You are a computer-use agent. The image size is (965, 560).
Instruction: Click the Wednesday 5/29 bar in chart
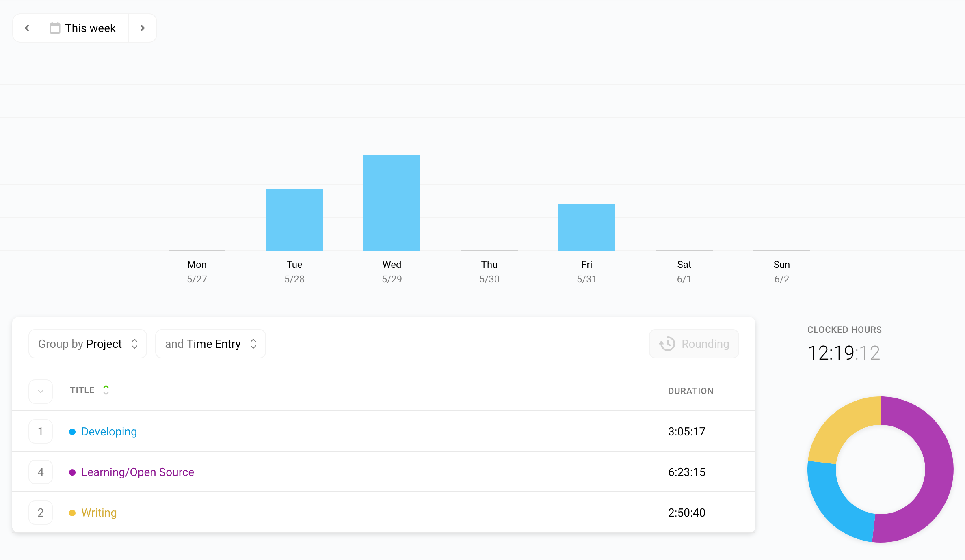click(392, 203)
